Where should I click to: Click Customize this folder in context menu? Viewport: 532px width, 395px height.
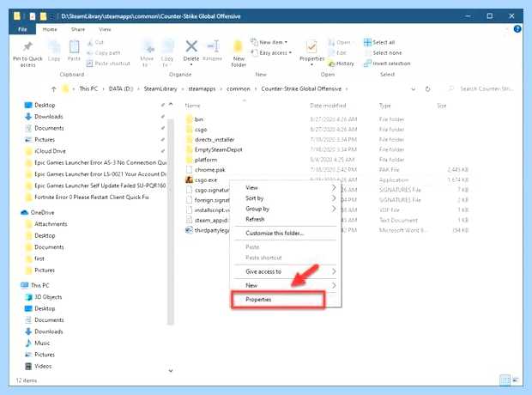[275, 234]
